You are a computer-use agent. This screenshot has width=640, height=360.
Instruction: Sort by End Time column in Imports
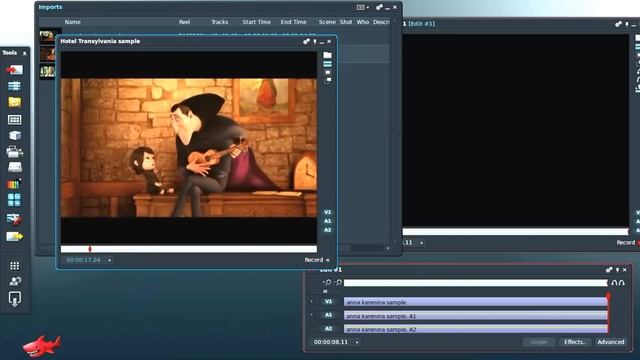tap(293, 22)
